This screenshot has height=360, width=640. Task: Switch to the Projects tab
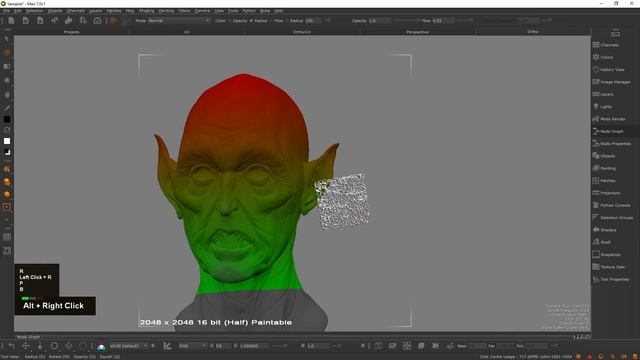pos(71,32)
